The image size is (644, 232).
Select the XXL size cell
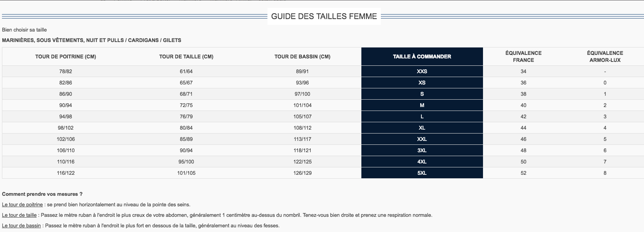tap(422, 139)
